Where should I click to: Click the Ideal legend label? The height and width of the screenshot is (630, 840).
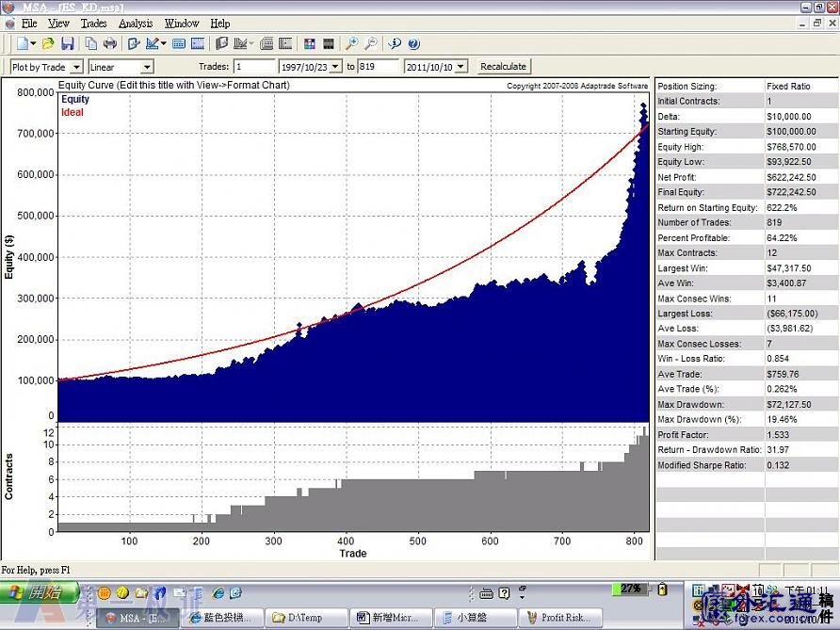click(73, 112)
